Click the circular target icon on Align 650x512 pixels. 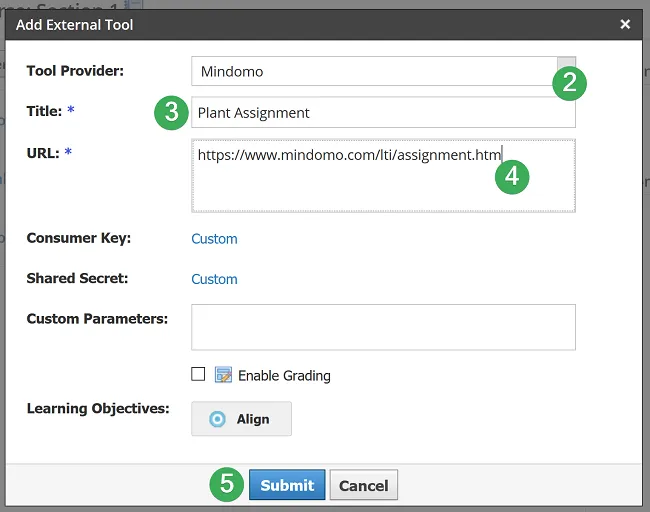[217, 419]
